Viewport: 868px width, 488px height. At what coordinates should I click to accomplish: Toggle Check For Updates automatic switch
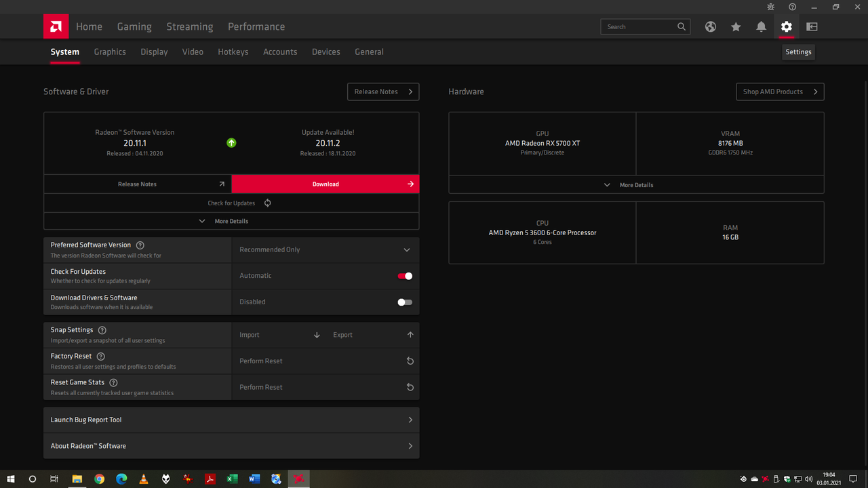[405, 276]
